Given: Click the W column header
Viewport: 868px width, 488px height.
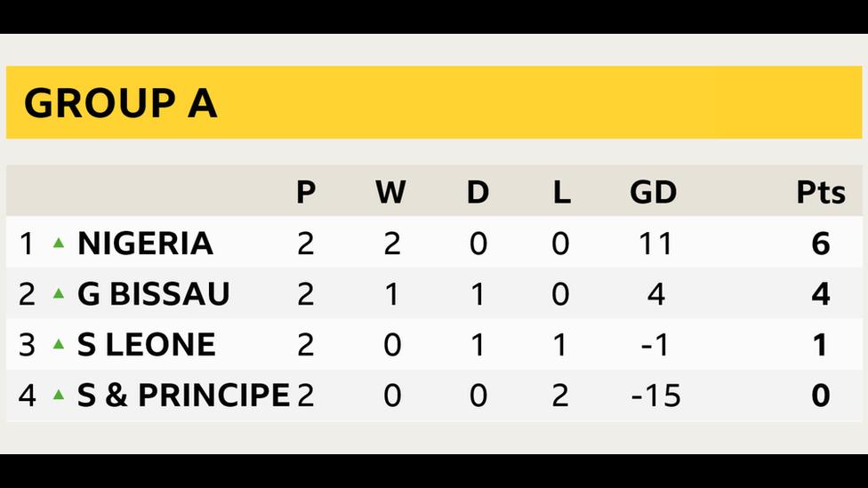Looking at the screenshot, I should click(390, 192).
